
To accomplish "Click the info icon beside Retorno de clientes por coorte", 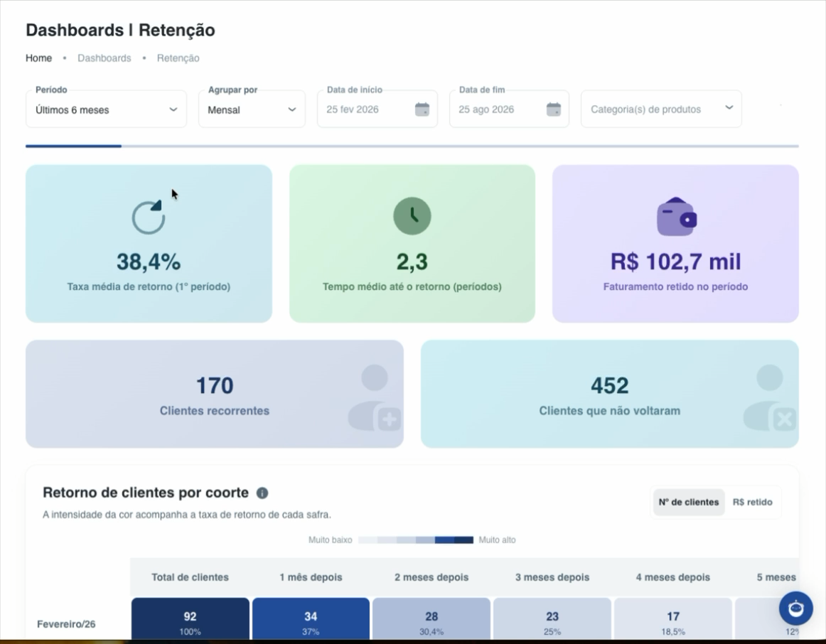I will [262, 493].
